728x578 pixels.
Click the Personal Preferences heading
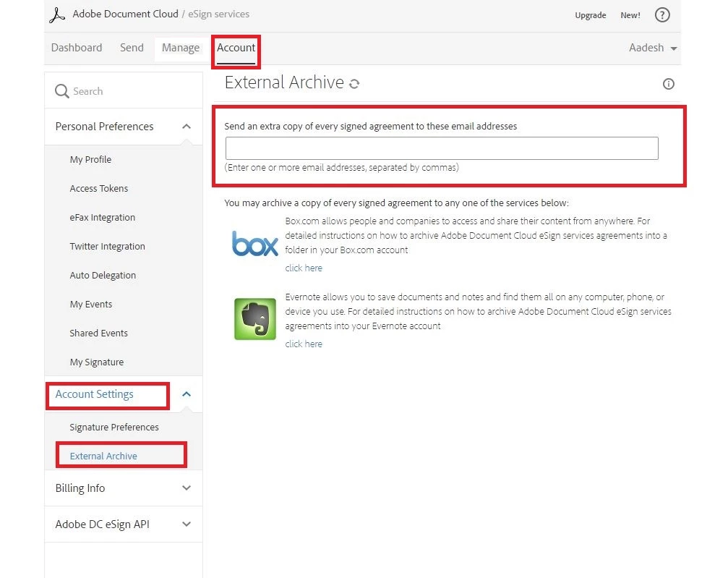click(x=104, y=127)
